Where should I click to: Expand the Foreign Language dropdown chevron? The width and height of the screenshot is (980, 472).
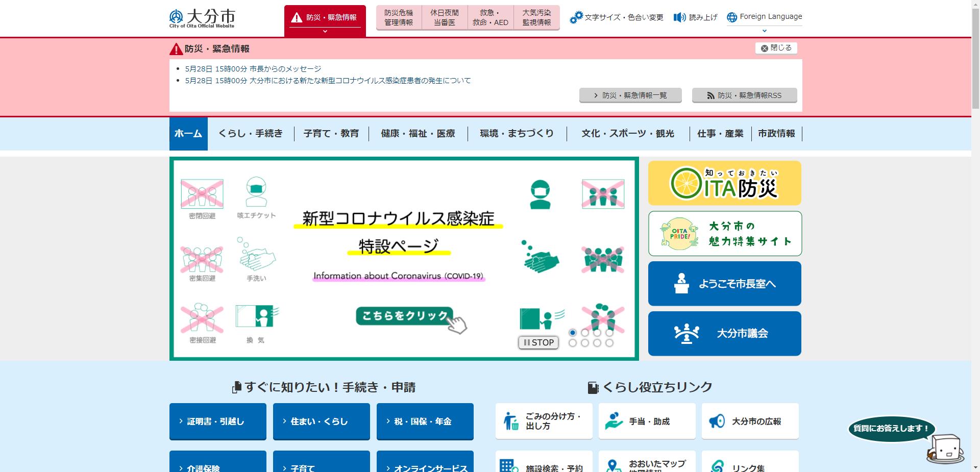tap(764, 31)
